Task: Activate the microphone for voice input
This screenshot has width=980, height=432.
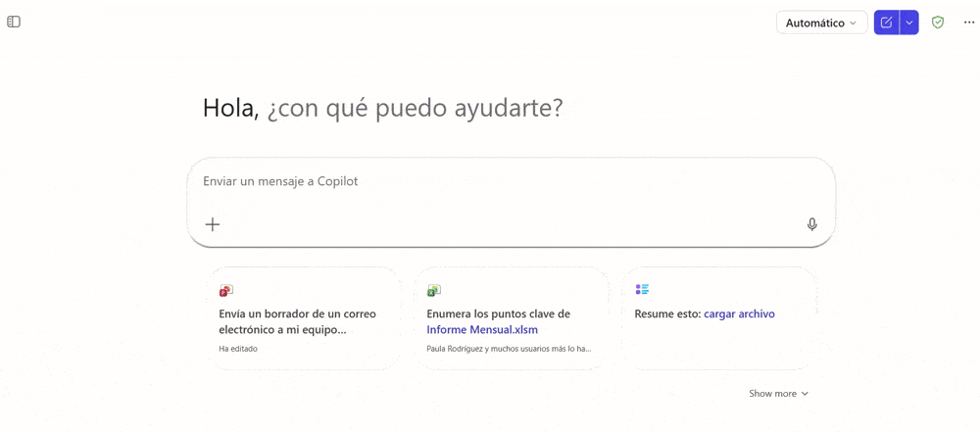Action: tap(811, 224)
